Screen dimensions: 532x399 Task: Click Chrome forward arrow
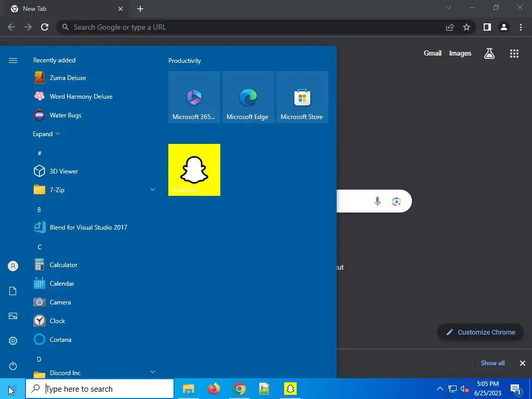tap(28, 27)
